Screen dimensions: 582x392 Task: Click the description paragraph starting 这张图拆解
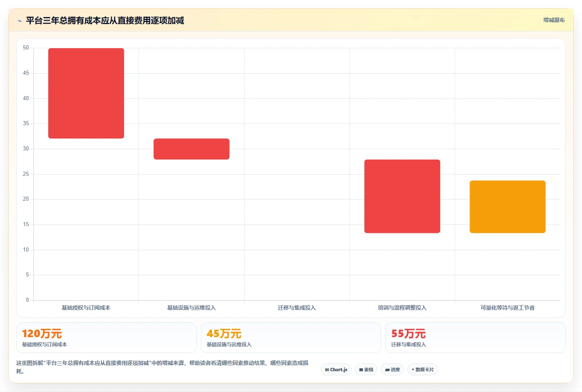(x=162, y=367)
